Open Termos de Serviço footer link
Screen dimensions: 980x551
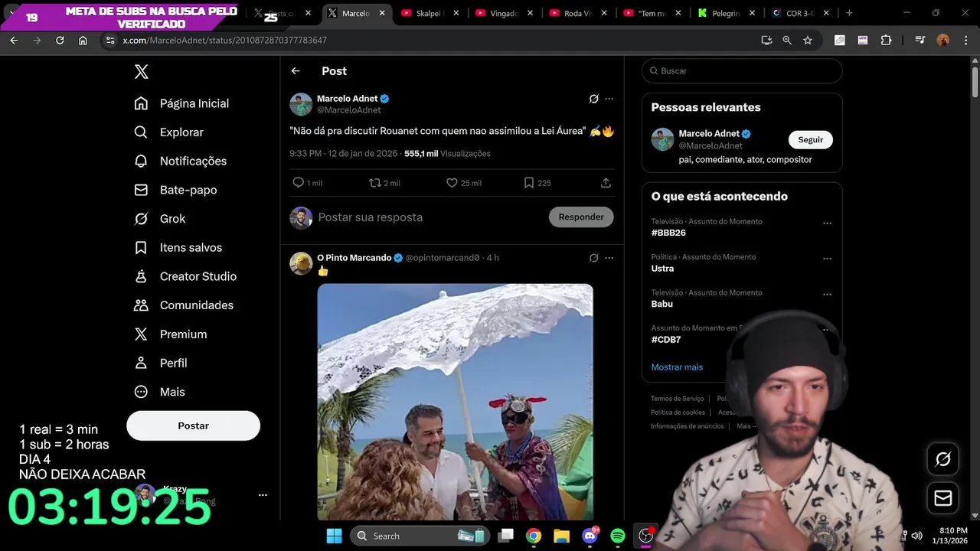point(677,399)
